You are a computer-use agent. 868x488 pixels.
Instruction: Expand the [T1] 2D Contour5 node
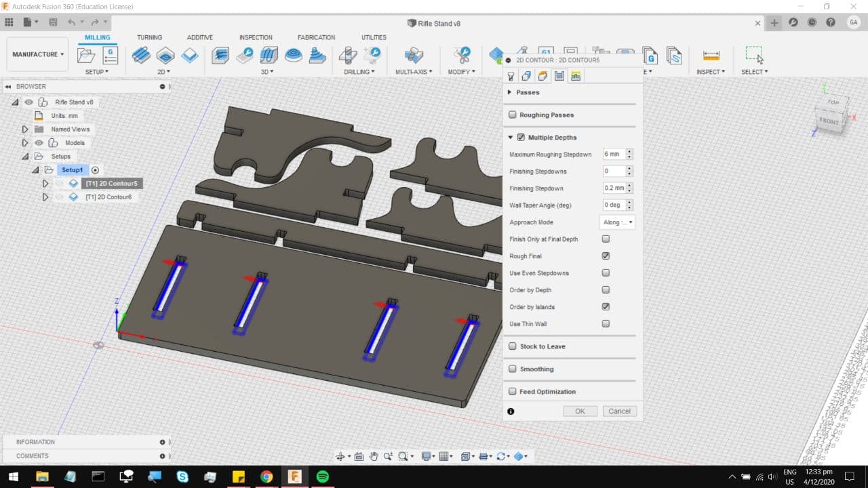(45, 184)
